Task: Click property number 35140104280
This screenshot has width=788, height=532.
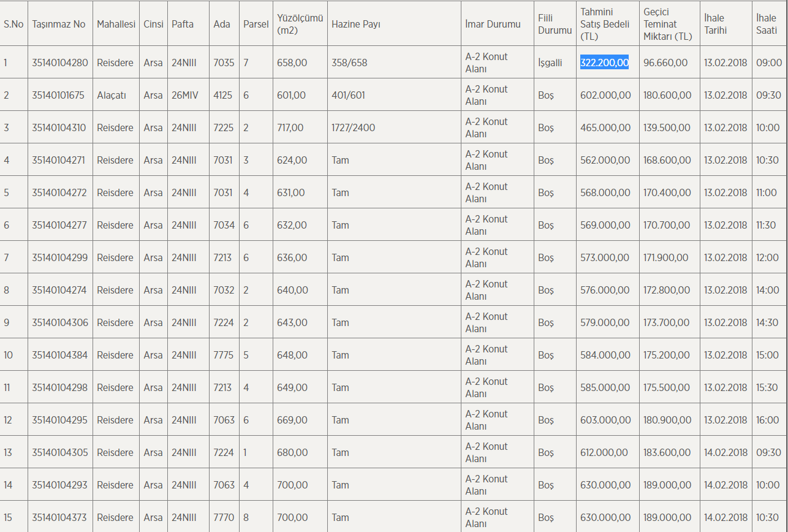Action: (x=59, y=63)
